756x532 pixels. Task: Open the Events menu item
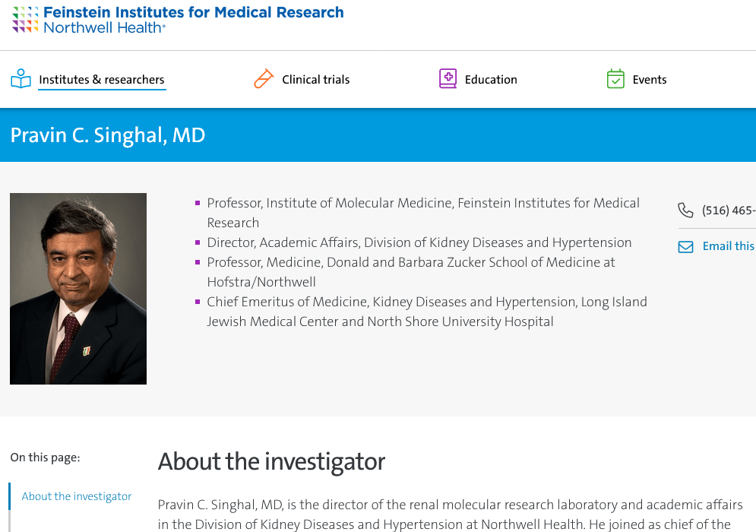(650, 80)
